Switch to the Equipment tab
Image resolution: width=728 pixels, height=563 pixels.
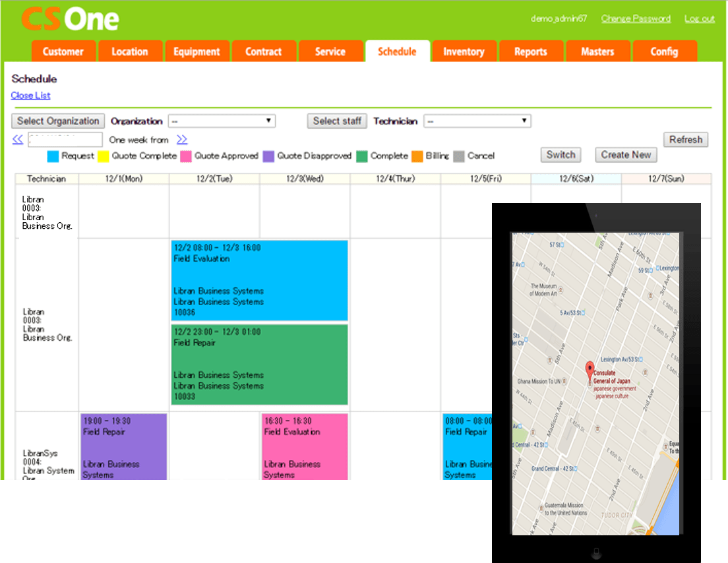pyautogui.click(x=197, y=51)
